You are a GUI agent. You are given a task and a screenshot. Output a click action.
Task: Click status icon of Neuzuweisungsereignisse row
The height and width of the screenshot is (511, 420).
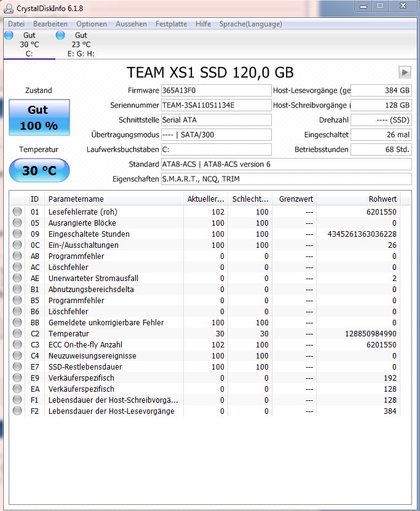(17, 355)
